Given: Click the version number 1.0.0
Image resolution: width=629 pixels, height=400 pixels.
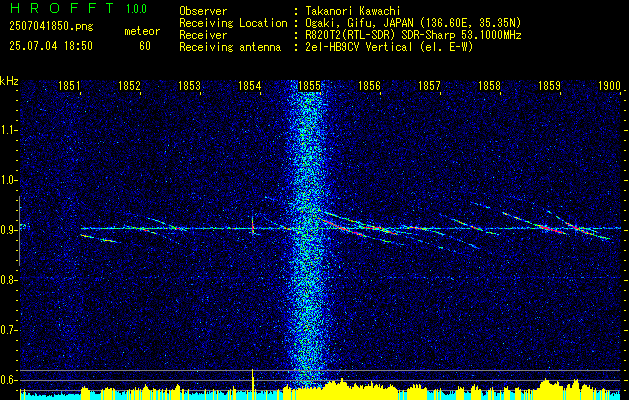Looking at the screenshot, I should 136,8.
